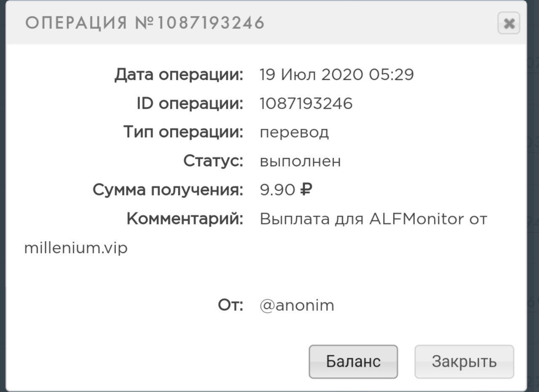Click the dialog title ОПЕРАЦИЯ №1087193246

(145, 23)
